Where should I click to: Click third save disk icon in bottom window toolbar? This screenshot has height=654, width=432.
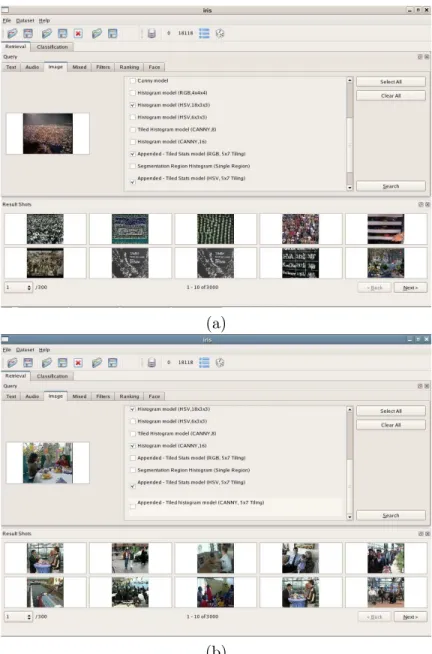click(x=113, y=362)
